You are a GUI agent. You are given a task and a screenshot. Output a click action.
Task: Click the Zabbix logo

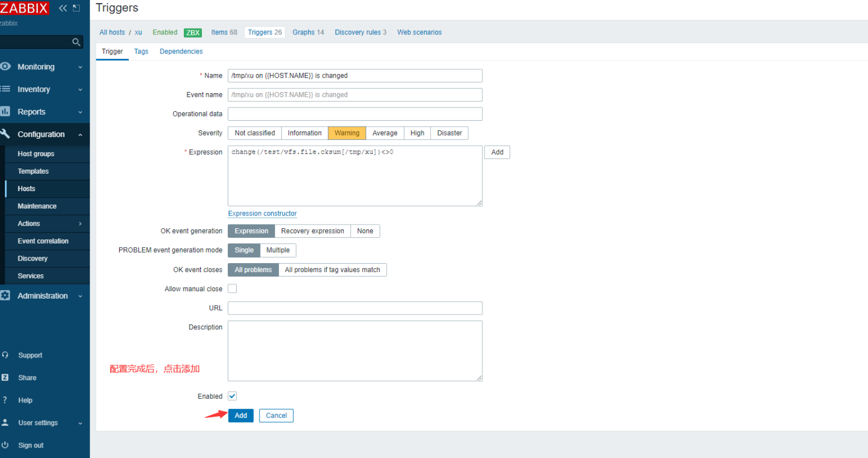24,8
